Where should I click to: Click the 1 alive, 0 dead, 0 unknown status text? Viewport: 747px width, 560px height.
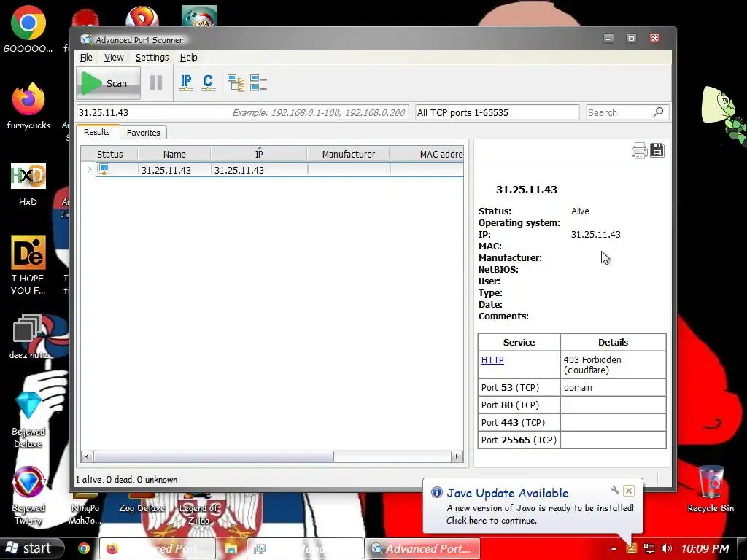point(127,480)
